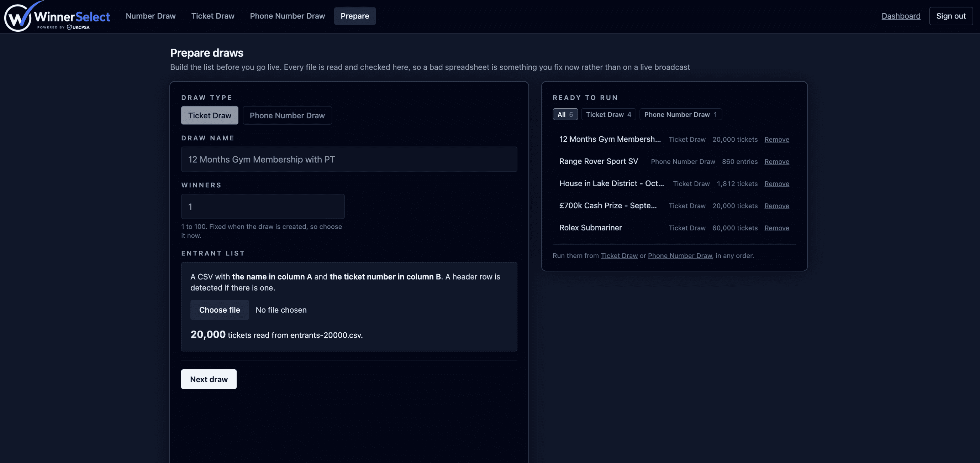This screenshot has width=980, height=463.
Task: Click the '60,000 tickets' value
Action: pos(734,228)
